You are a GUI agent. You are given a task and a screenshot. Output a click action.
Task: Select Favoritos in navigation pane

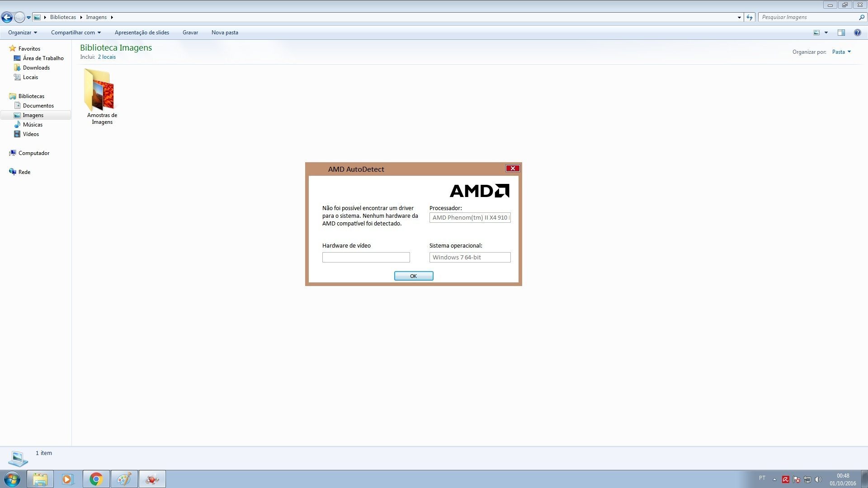pos(29,49)
